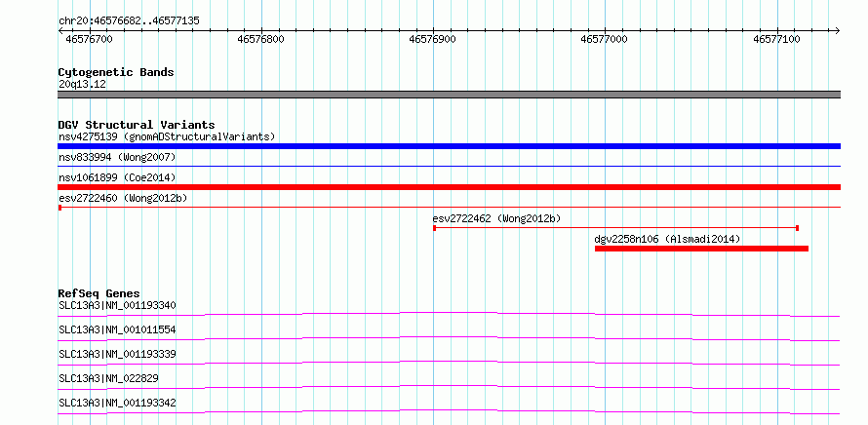Open variant nsv833994 (Wong2007) label
The height and width of the screenshot is (425, 868).
tap(117, 157)
